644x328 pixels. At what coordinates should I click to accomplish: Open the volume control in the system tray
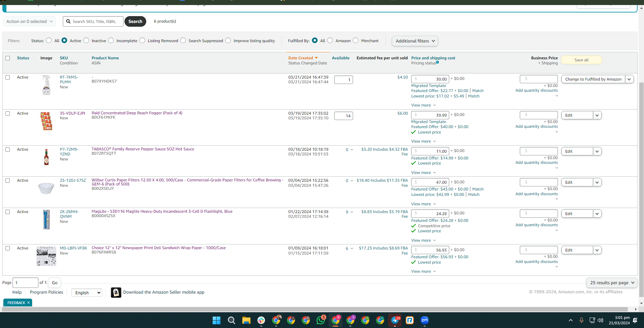coord(600,320)
